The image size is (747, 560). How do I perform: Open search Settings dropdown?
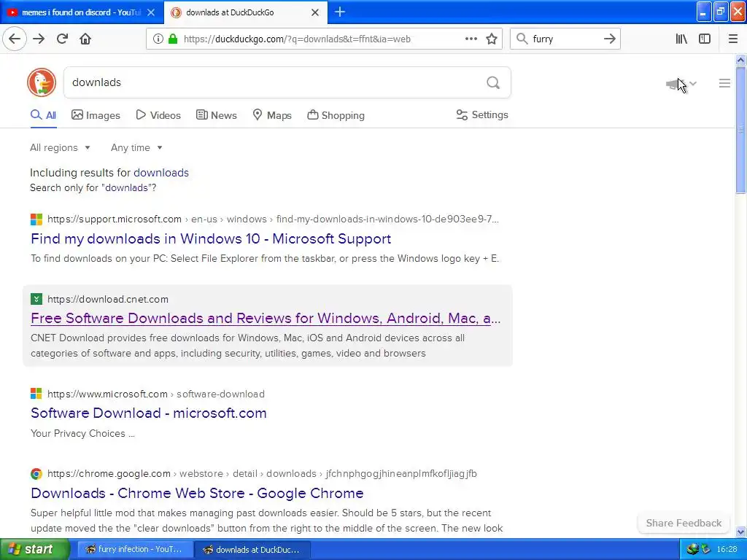point(482,114)
